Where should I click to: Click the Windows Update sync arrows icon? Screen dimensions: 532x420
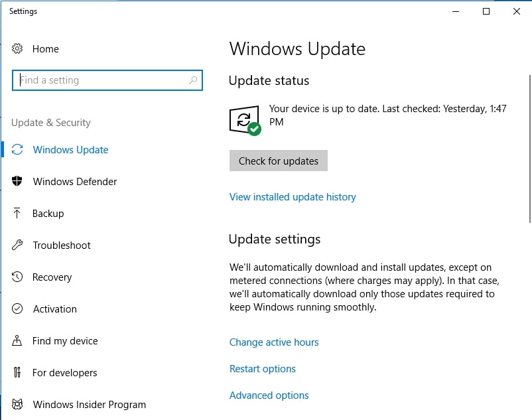pyautogui.click(x=17, y=149)
